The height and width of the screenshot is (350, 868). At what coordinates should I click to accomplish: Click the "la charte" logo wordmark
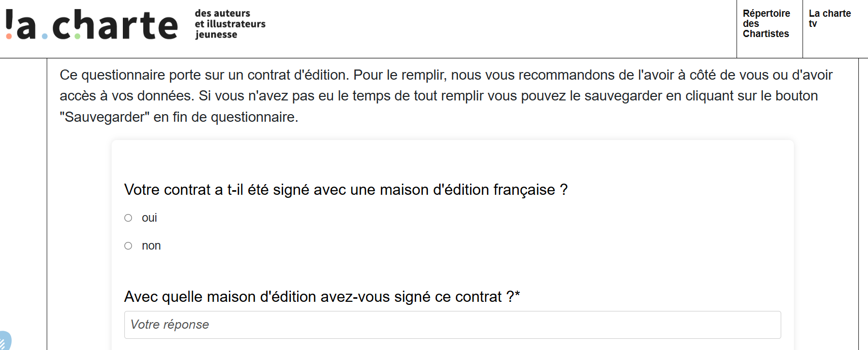(92, 24)
